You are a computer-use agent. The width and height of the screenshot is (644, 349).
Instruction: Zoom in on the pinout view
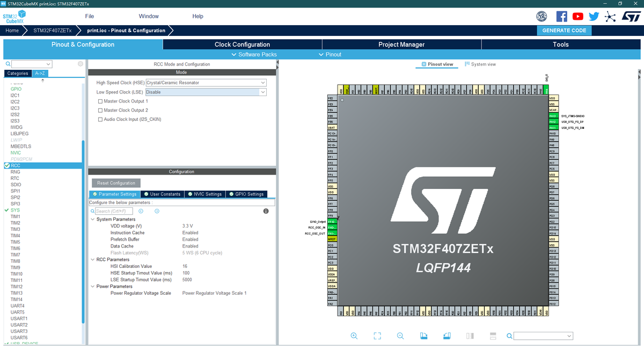[354, 336]
